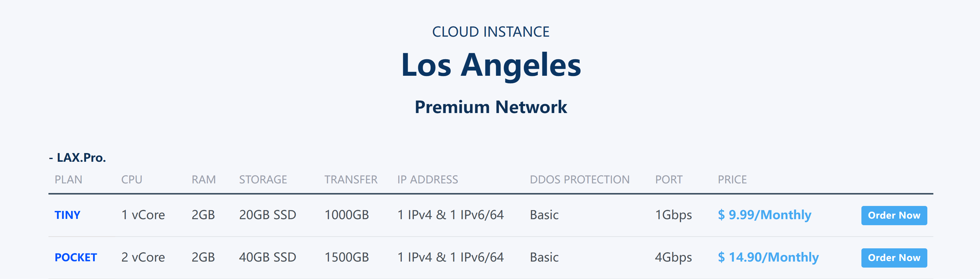Click Order Now for the POCKET plan
This screenshot has width=980, height=279.
pyautogui.click(x=894, y=257)
